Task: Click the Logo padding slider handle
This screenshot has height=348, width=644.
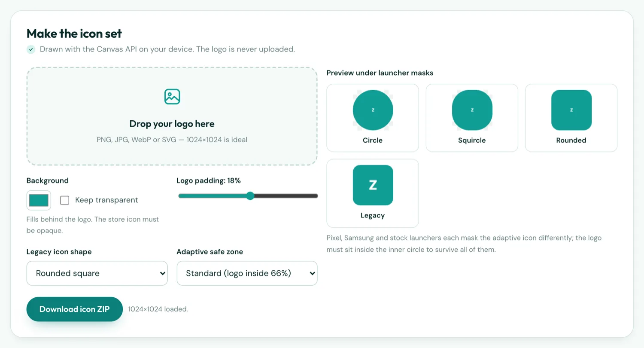Action: click(x=250, y=196)
